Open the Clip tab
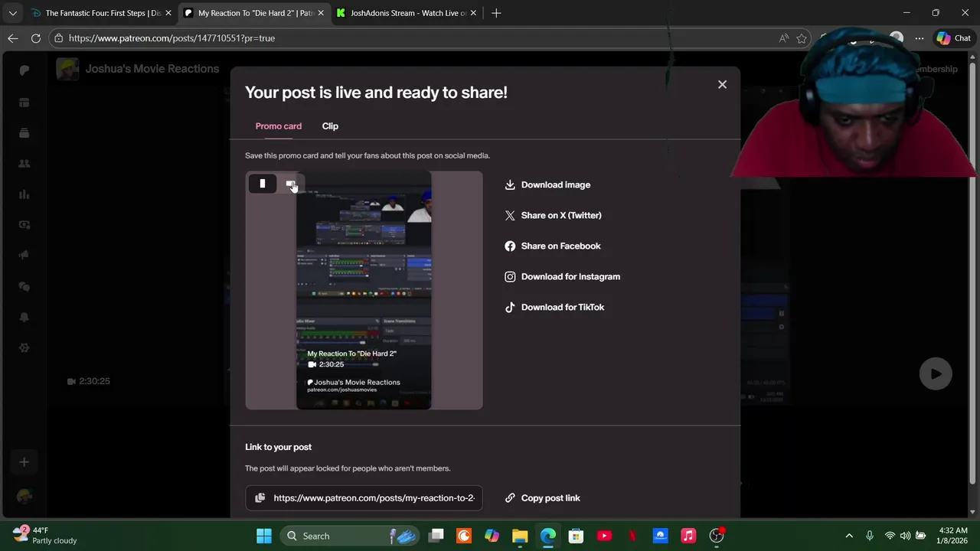The image size is (980, 551). [x=330, y=126]
